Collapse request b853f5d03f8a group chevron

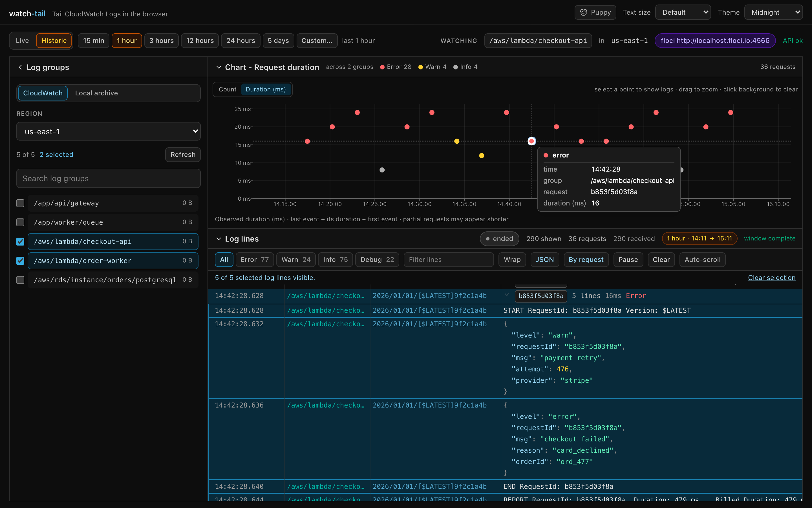click(x=507, y=295)
